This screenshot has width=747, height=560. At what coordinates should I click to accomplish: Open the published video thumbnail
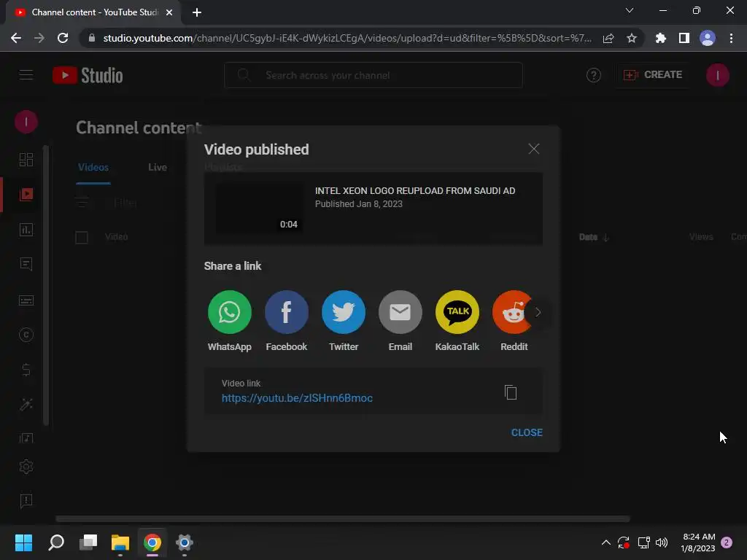pyautogui.click(x=260, y=209)
